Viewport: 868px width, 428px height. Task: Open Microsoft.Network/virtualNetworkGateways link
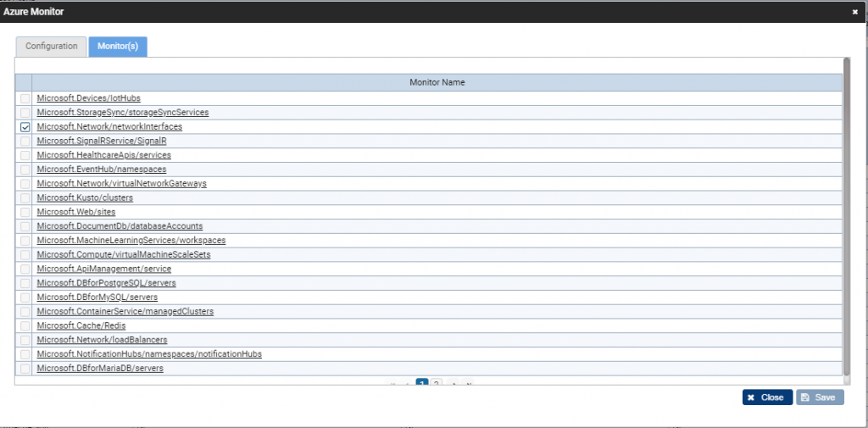(x=122, y=183)
